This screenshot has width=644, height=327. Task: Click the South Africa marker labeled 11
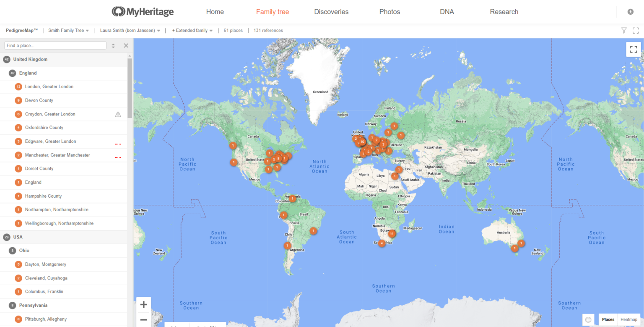point(392,234)
